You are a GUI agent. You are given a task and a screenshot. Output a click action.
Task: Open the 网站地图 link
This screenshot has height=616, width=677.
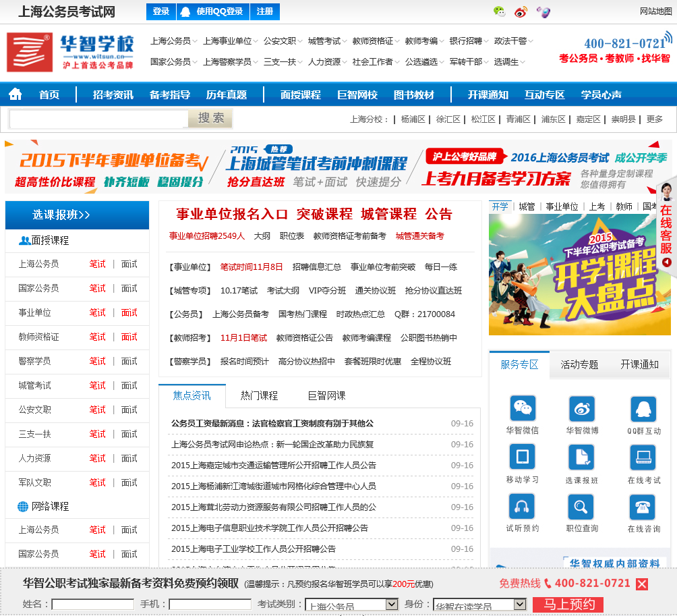[x=655, y=11]
